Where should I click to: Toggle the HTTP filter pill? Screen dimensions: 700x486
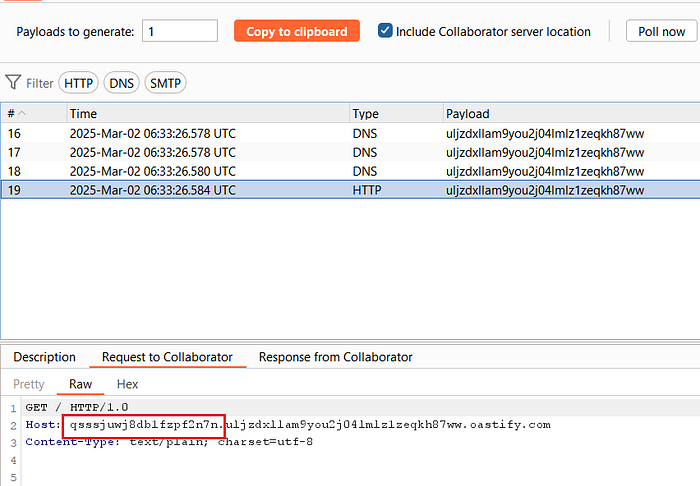[x=78, y=83]
